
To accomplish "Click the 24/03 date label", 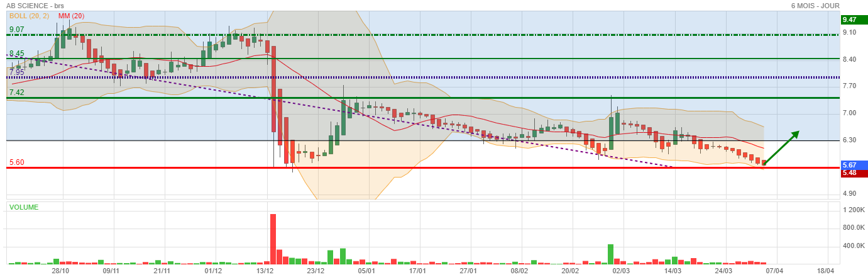I will click(723, 271).
